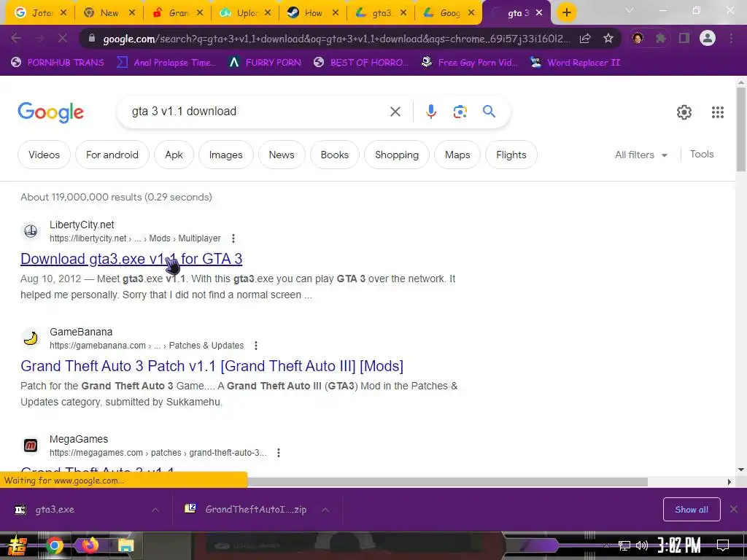
Task: Open Google quick settings gear
Action: click(684, 112)
